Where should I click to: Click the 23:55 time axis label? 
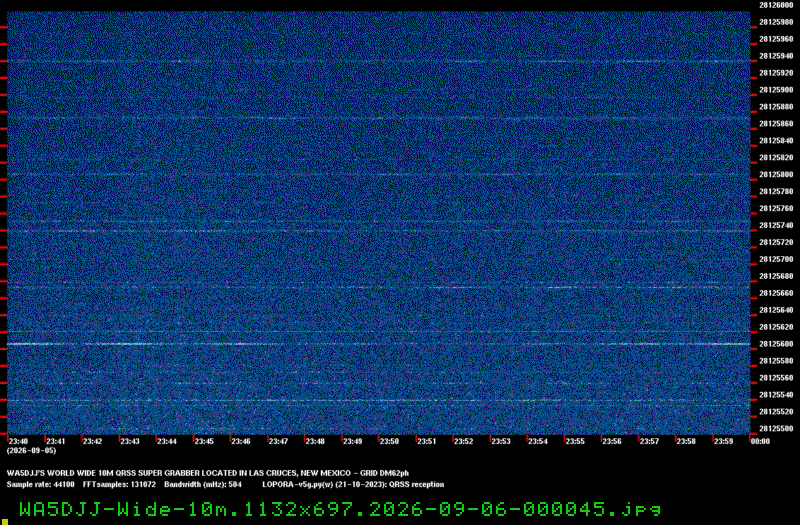tap(575, 441)
